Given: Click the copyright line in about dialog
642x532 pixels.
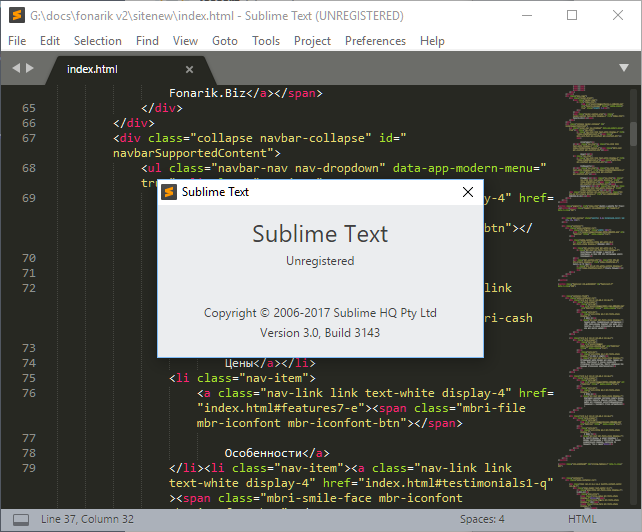Looking at the screenshot, I should tap(320, 313).
